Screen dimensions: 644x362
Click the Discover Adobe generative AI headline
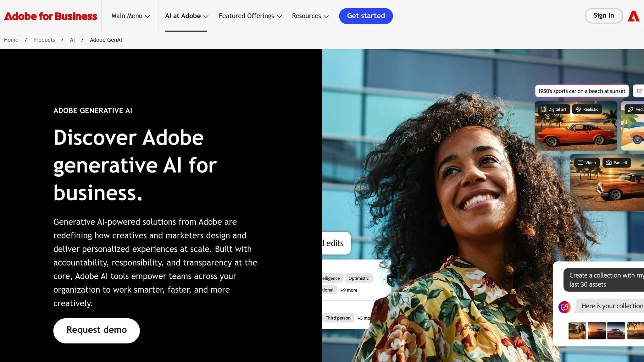(x=135, y=165)
